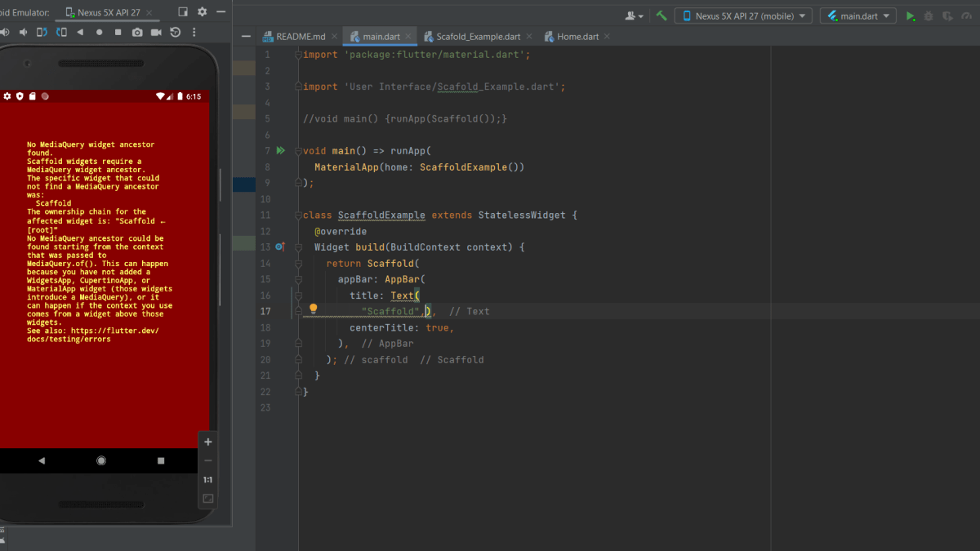980x551 pixels.
Task: Click run gutter icon at line 7
Action: click(x=280, y=150)
